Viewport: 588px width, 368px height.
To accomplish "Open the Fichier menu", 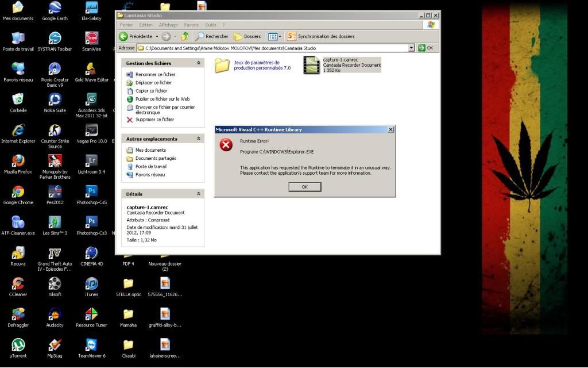I will tap(126, 25).
